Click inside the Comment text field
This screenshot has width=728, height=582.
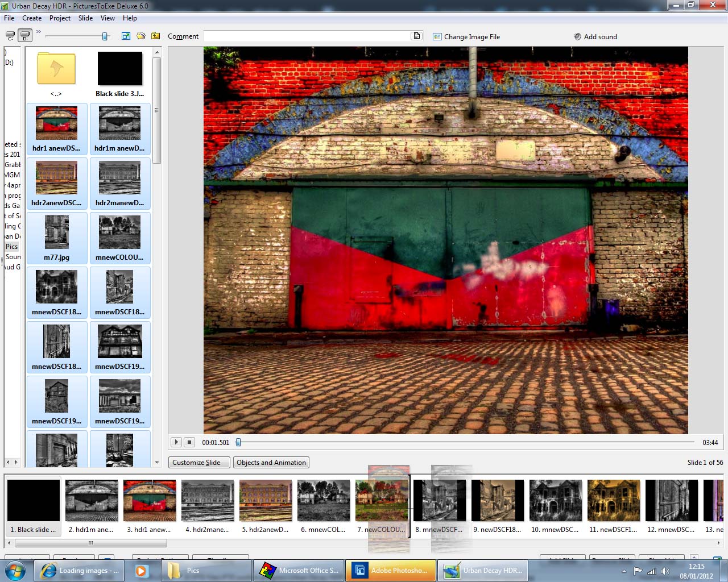tap(307, 36)
